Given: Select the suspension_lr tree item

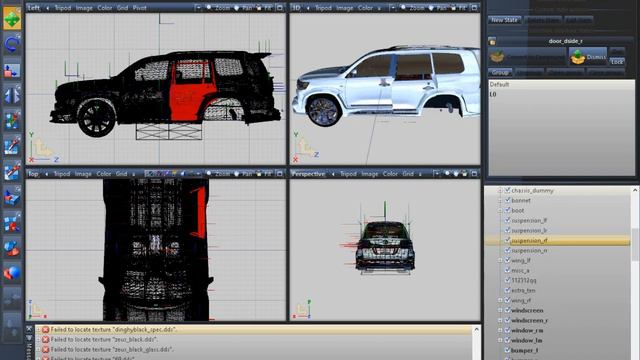Looking at the screenshot, I should (x=529, y=230).
